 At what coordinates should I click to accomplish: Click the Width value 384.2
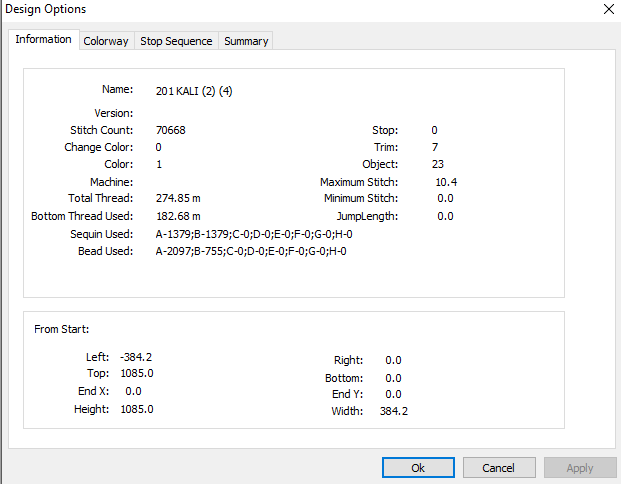[394, 411]
